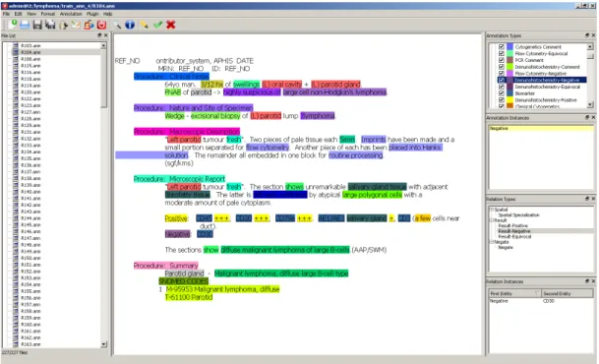Viewport: 599px width, 364px height.
Task: Open file R163.ann in the File List
Action: 30,344
